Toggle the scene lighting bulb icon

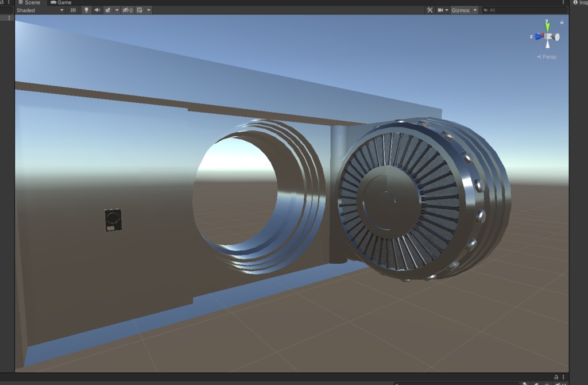pyautogui.click(x=87, y=10)
